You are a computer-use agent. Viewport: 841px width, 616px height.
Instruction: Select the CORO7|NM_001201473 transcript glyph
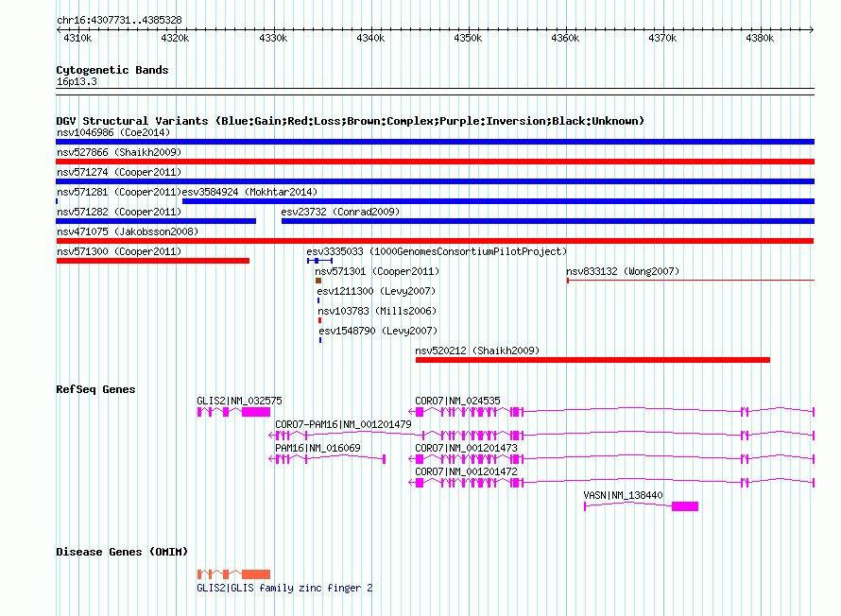[x=611, y=459]
